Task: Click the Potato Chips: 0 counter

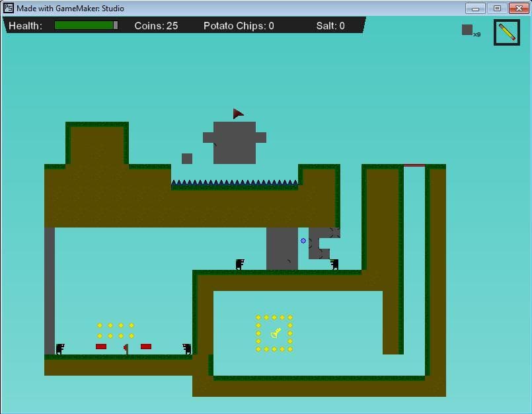Action: (239, 26)
